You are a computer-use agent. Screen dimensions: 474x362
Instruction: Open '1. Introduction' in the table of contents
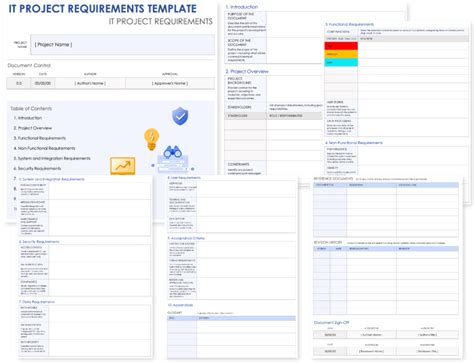pos(28,118)
